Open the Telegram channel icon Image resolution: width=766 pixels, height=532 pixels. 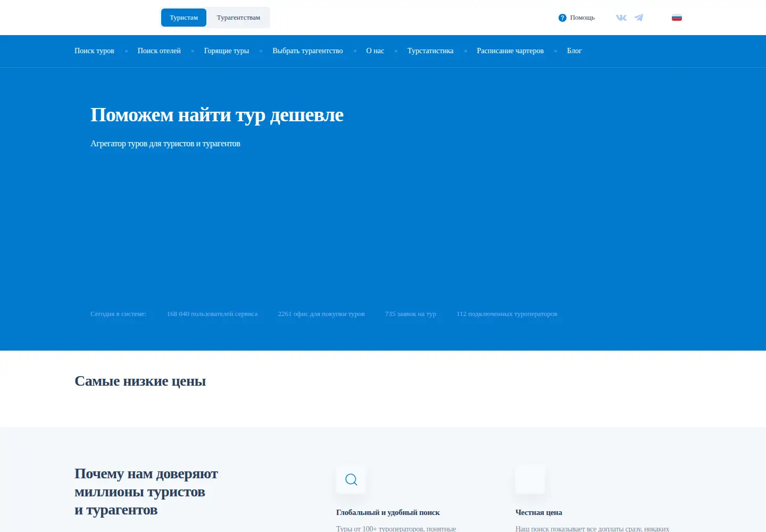tap(639, 18)
